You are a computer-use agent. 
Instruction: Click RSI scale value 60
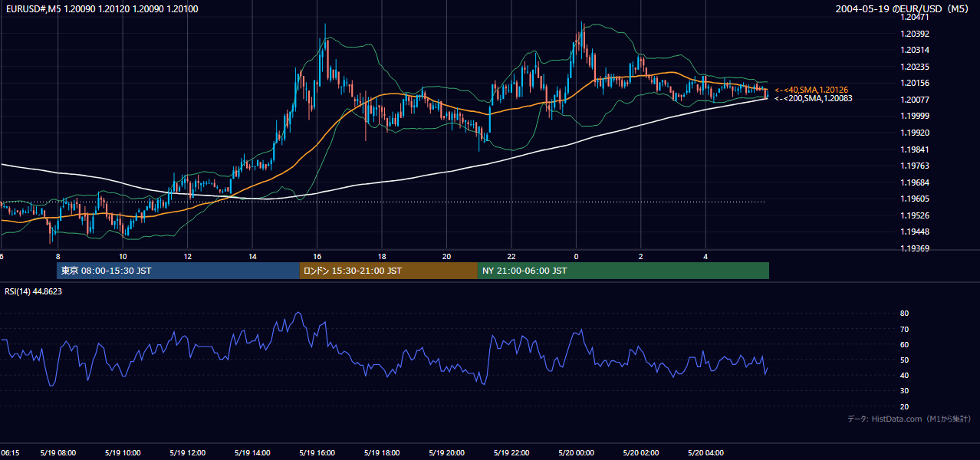(904, 344)
